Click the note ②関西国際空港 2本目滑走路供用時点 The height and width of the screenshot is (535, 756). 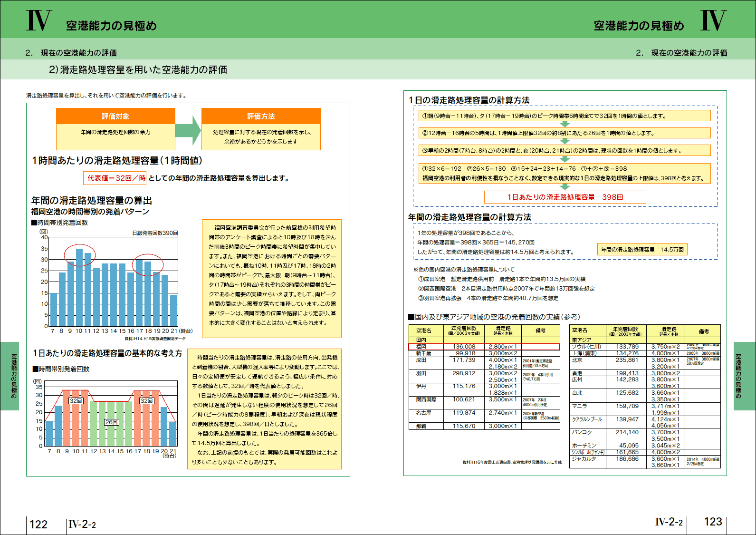click(x=506, y=289)
